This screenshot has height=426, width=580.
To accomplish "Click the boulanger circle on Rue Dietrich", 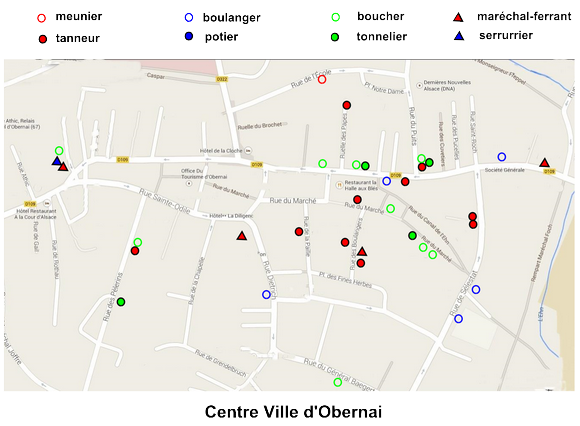I will tap(266, 294).
